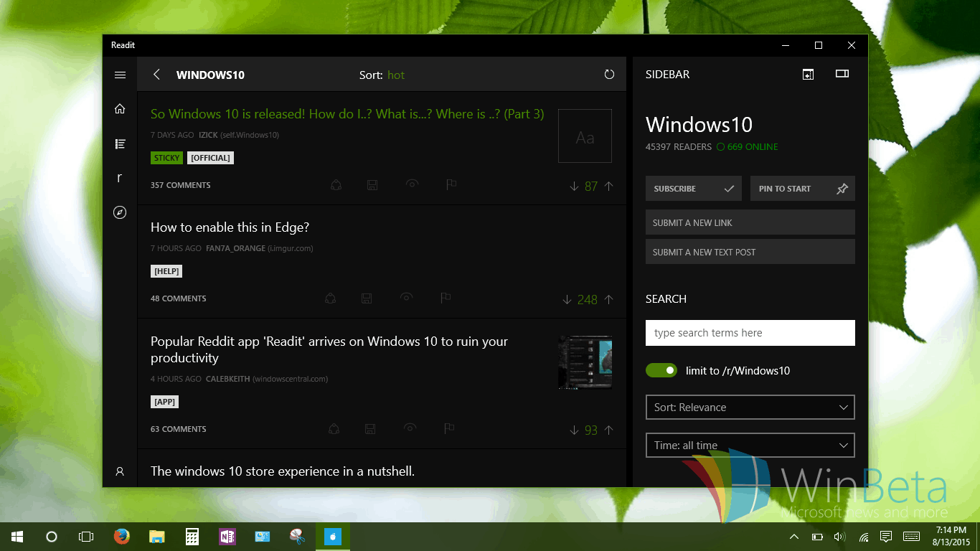The width and height of the screenshot is (980, 551).
Task: Click the [OFFICIAL] flair tag
Action: point(210,158)
